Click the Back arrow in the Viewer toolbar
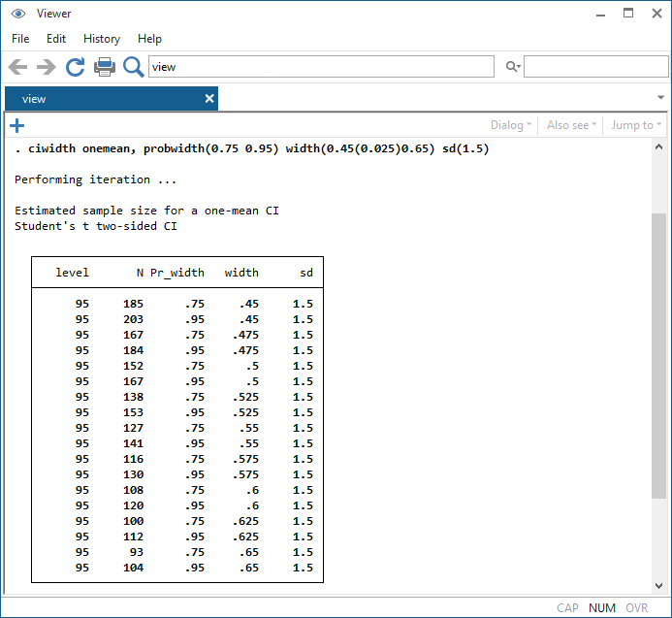The width and height of the screenshot is (672, 618). [18, 67]
